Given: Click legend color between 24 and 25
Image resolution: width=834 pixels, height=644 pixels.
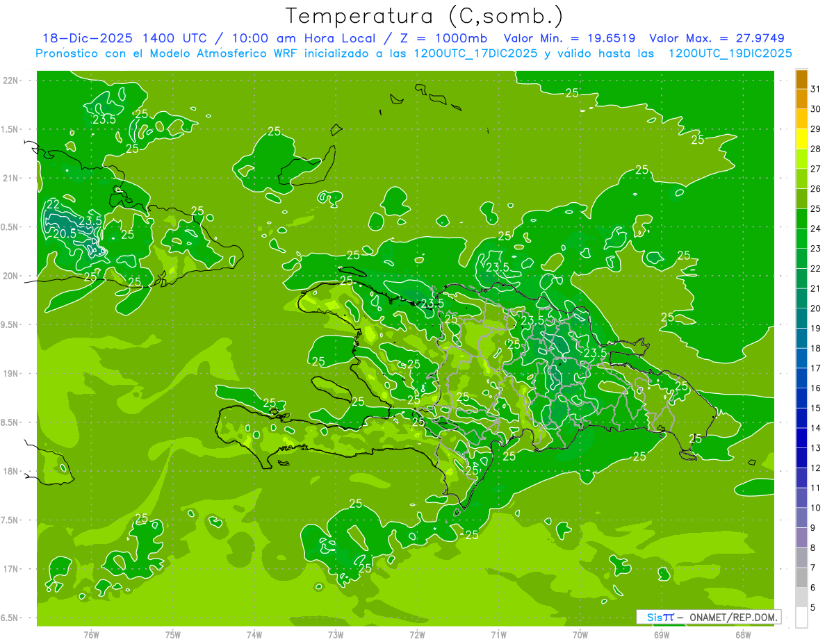Looking at the screenshot, I should pos(801,219).
